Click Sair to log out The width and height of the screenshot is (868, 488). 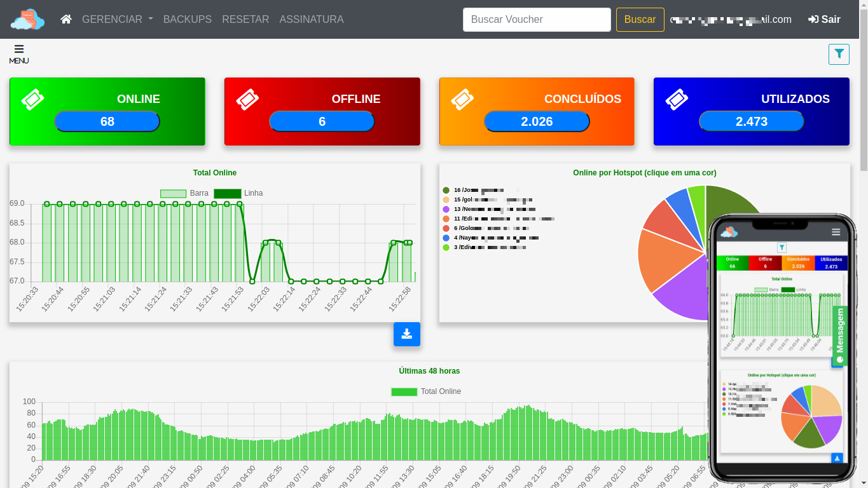[x=824, y=19]
